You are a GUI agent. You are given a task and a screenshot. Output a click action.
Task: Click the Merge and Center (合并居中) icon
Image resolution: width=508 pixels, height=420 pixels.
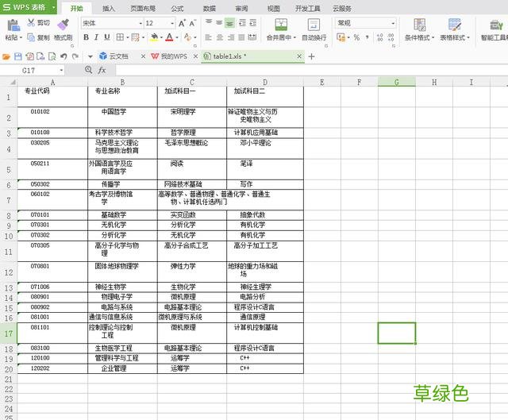(281, 25)
